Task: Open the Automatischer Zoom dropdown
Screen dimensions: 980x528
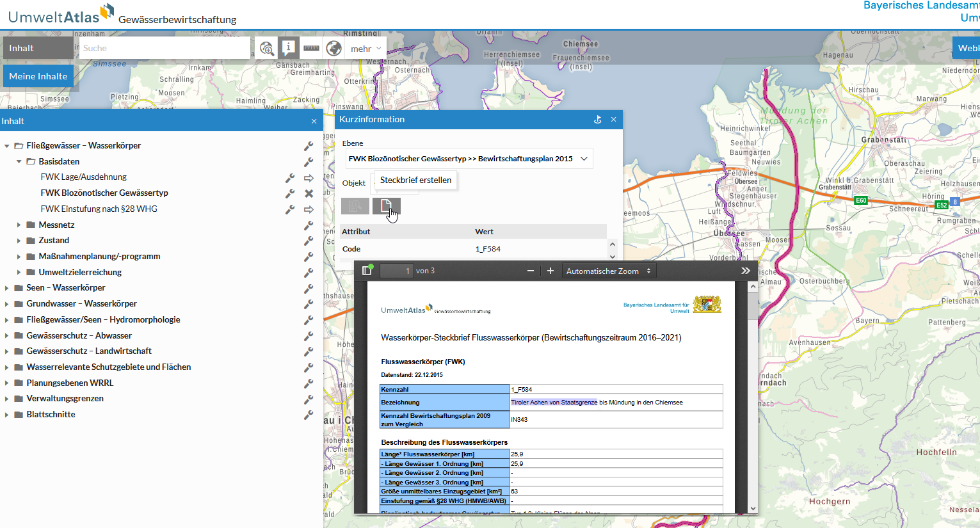Action: [608, 271]
